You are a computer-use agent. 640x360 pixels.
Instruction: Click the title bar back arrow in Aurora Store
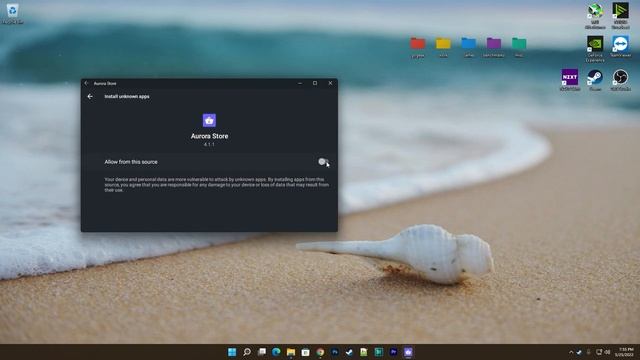click(x=86, y=83)
